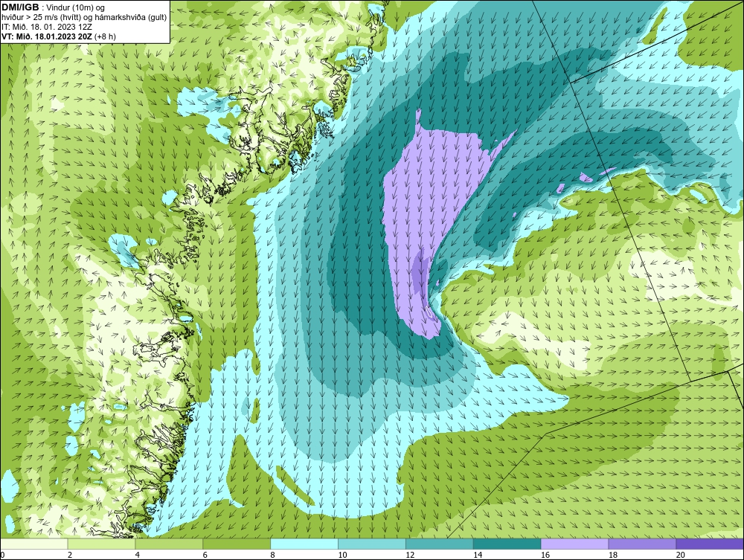
Task: Click the legend value '16'
Action: pyautogui.click(x=545, y=555)
